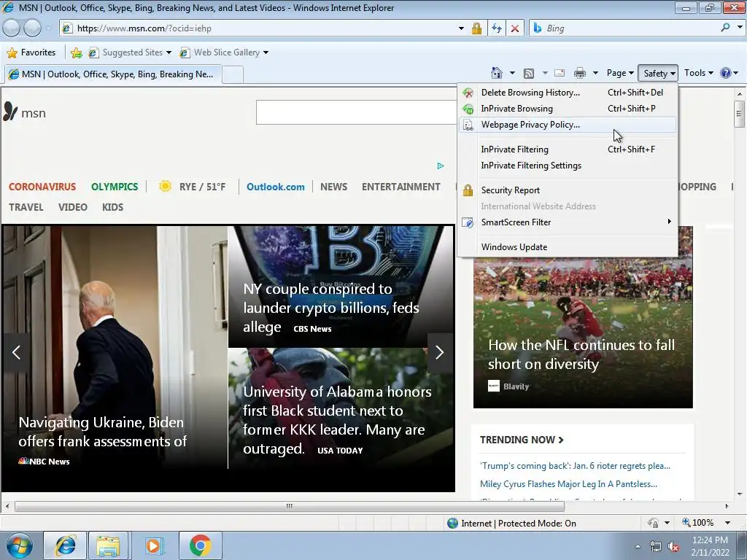This screenshot has width=747, height=560.
Task: Click the KIDS nav link
Action: point(112,207)
